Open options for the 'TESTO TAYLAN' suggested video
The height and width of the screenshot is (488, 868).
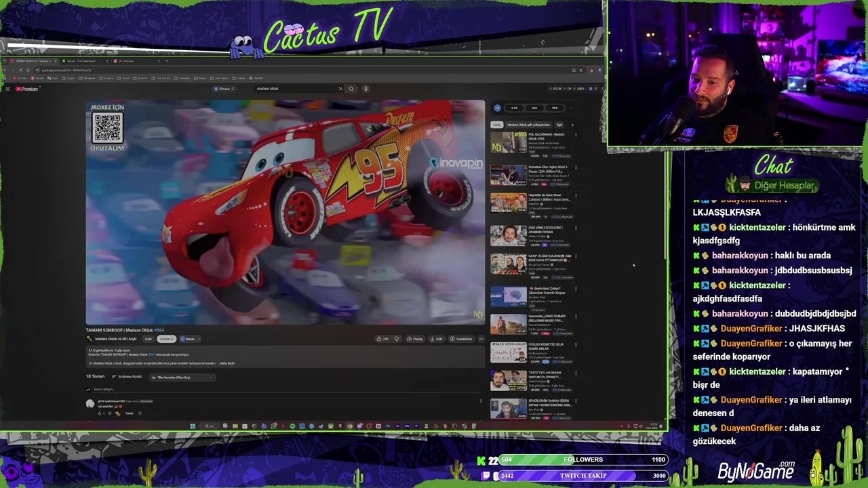pyautogui.click(x=576, y=373)
